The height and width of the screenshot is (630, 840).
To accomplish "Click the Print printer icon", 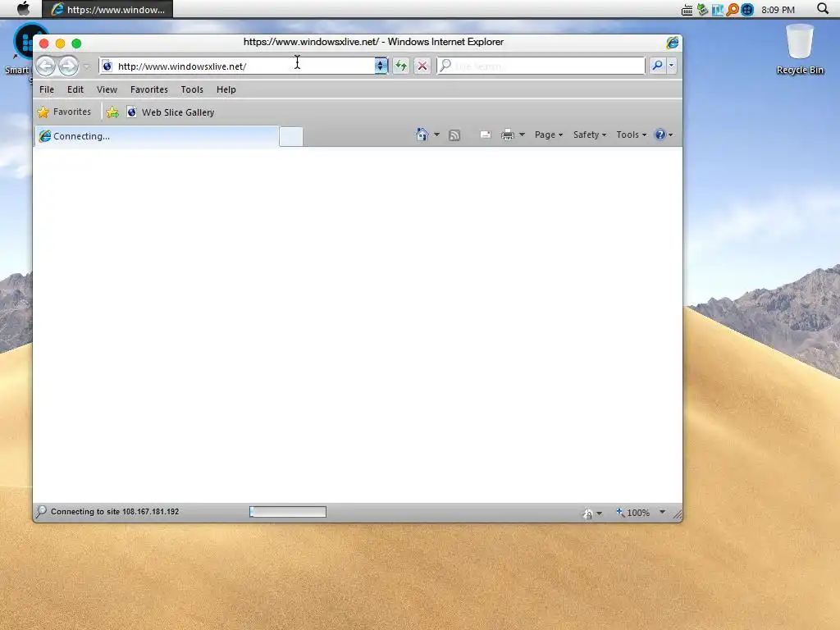I will [x=507, y=135].
